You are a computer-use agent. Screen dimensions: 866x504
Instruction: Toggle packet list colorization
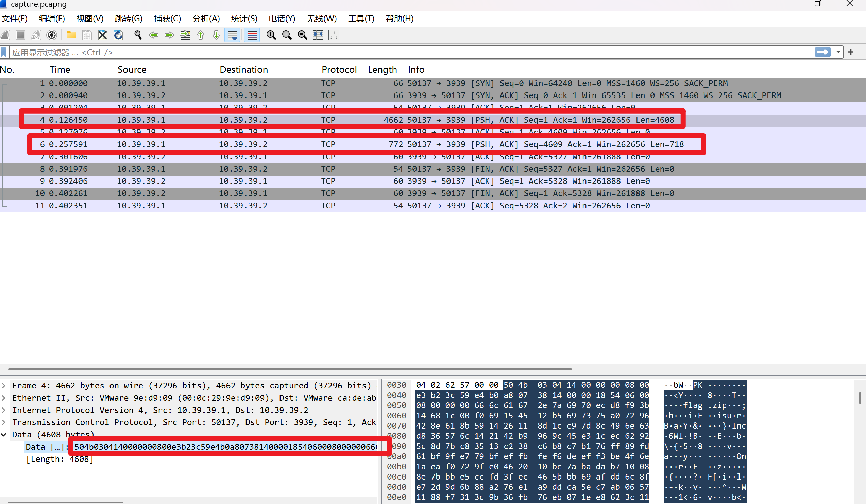click(252, 35)
